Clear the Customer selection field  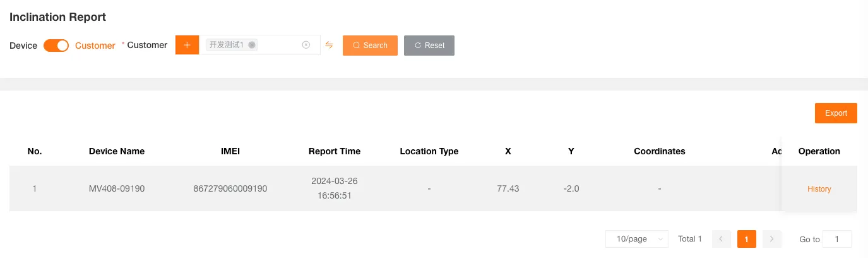click(306, 45)
